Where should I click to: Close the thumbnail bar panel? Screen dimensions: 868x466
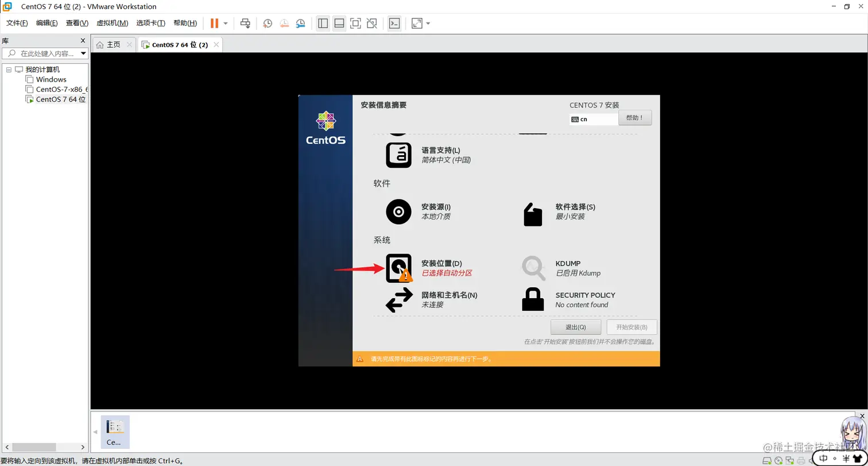click(861, 415)
